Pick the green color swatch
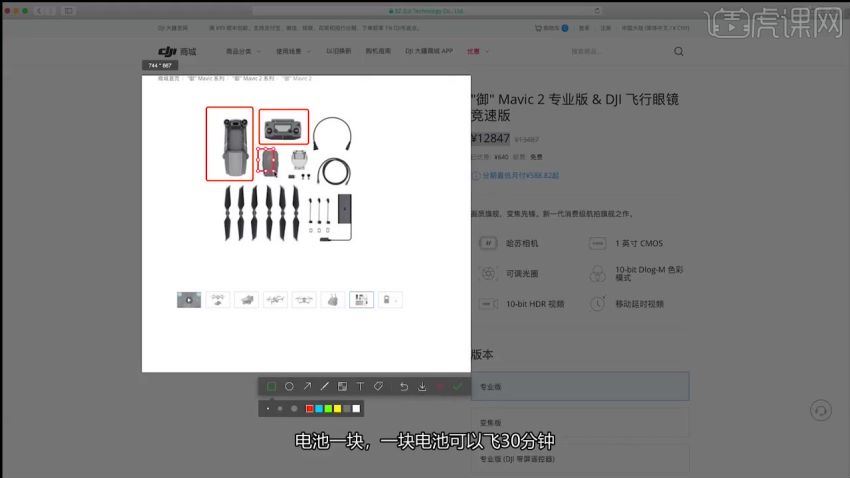This screenshot has height=478, width=850. pyautogui.click(x=328, y=409)
